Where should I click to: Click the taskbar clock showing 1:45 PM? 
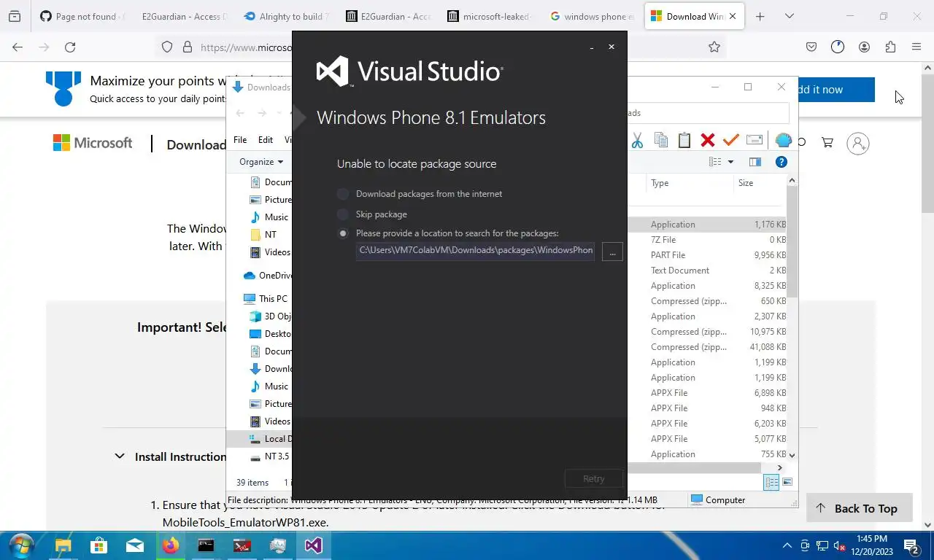coord(872,545)
